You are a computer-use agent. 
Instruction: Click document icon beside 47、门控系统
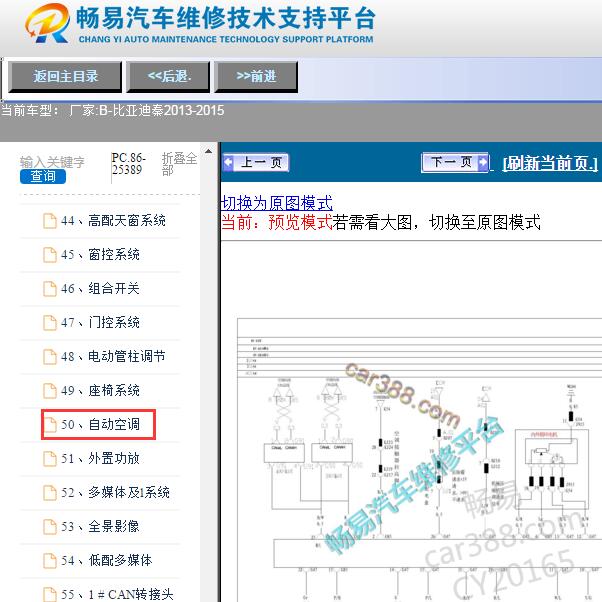(x=50, y=323)
